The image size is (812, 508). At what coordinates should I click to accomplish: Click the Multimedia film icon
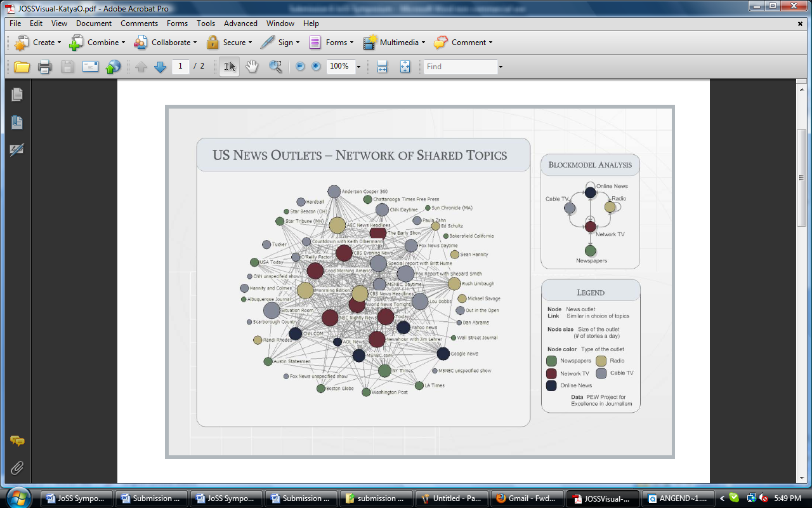370,43
